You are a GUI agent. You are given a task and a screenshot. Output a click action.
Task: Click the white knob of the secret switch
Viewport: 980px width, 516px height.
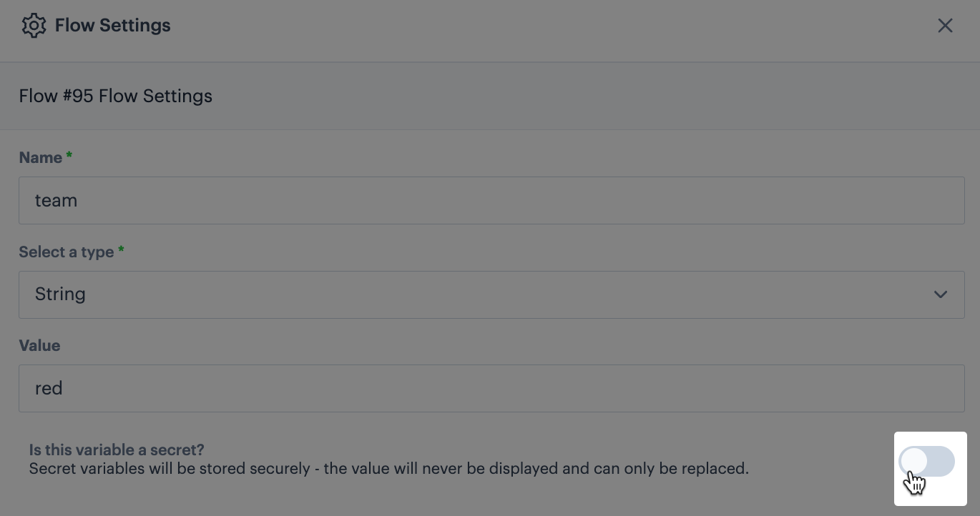coord(914,462)
